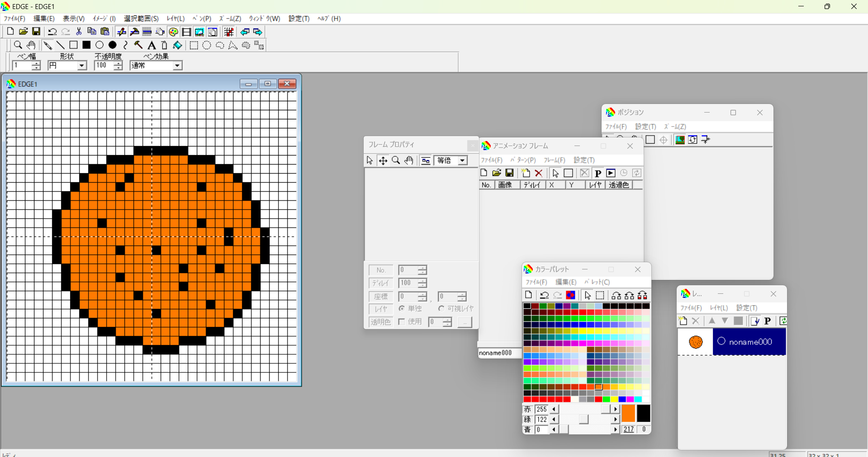
Task: Select the Pen tool
Action: pos(47,45)
